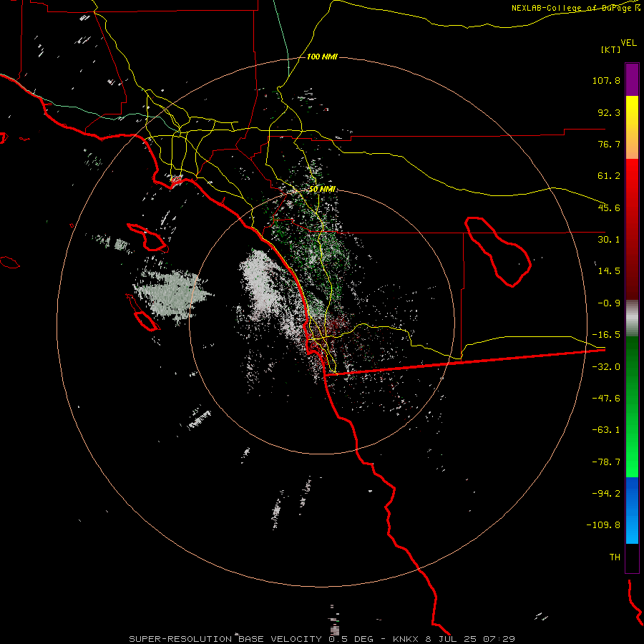644x644 pixels.
Task: Click the -94.2 velocity scale value
Action: [606, 494]
